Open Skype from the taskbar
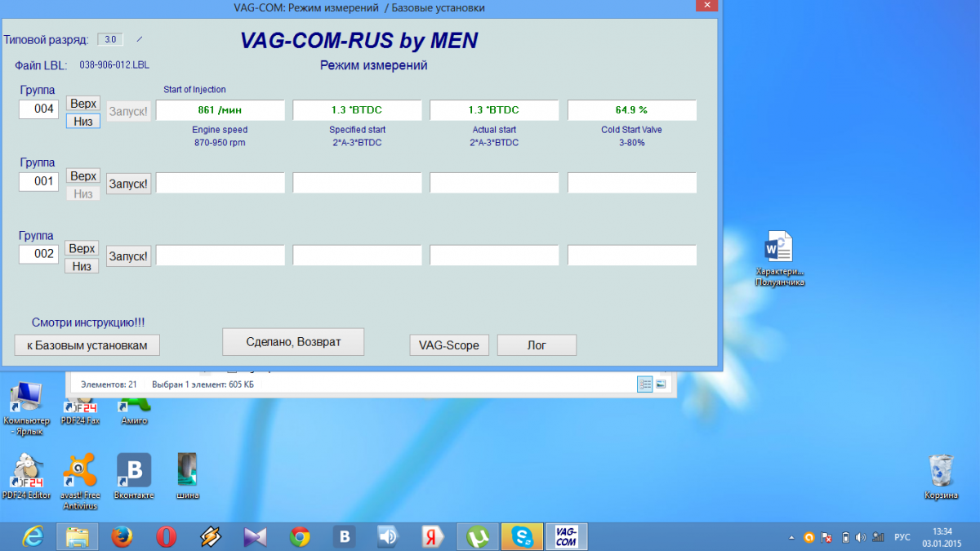Screen dimensions: 980x551 (x=522, y=536)
